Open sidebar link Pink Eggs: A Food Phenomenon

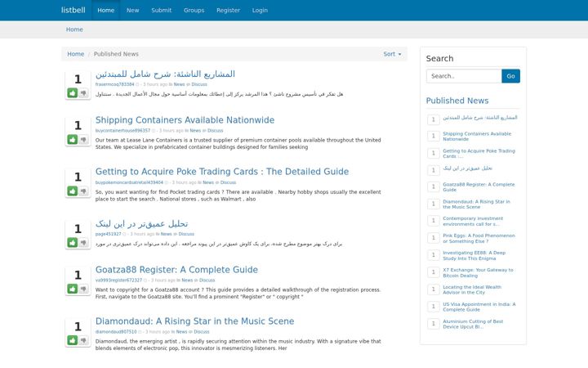[479, 239]
